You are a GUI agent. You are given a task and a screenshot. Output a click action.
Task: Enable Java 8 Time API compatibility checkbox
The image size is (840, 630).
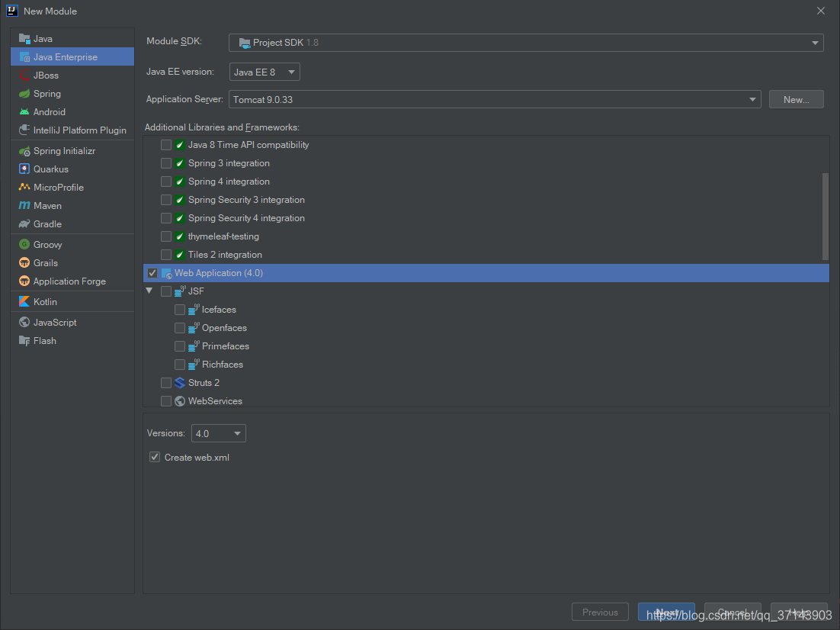pos(166,145)
